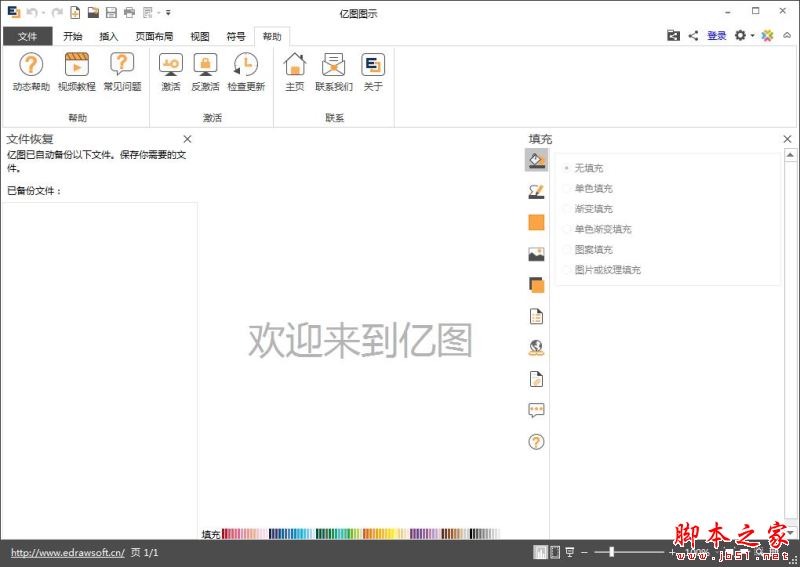Open the http://www.edrawsoft.cn/ link
This screenshot has height=567, width=800.
pos(68,552)
